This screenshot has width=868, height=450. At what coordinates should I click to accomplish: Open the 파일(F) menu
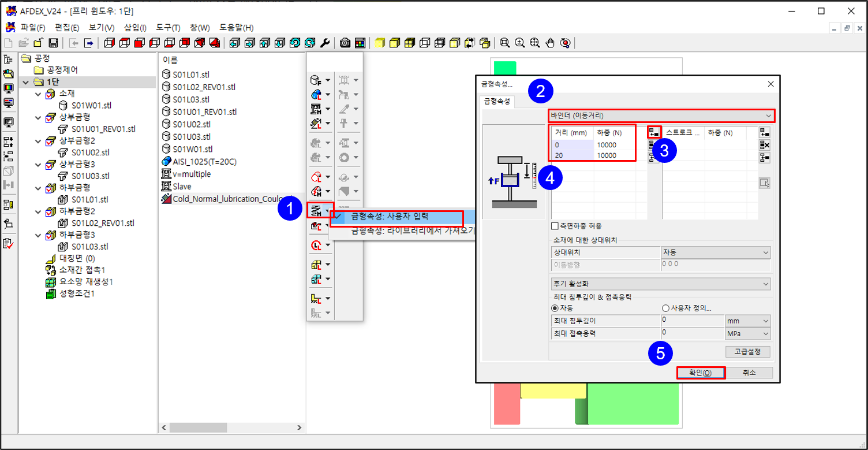pyautogui.click(x=33, y=28)
